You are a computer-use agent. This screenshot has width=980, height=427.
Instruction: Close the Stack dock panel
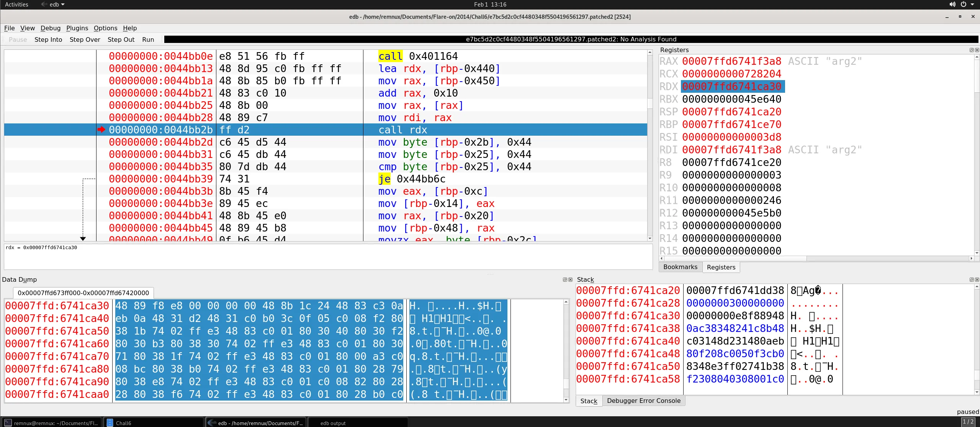click(x=977, y=280)
